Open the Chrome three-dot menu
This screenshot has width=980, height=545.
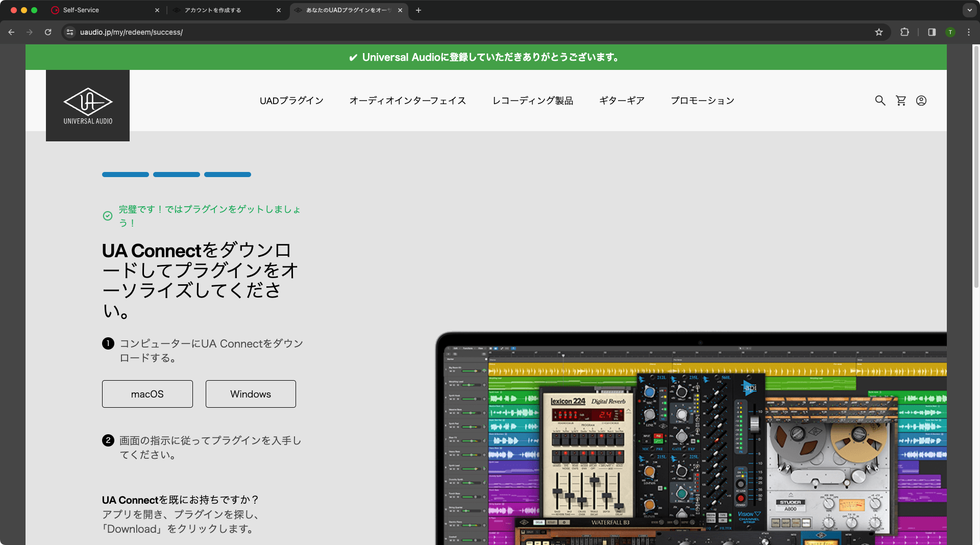969,32
